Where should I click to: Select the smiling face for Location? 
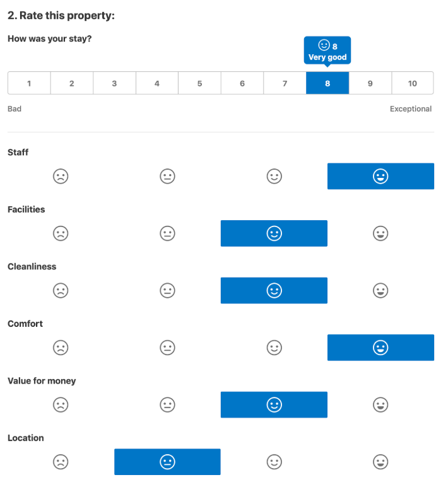point(274,462)
